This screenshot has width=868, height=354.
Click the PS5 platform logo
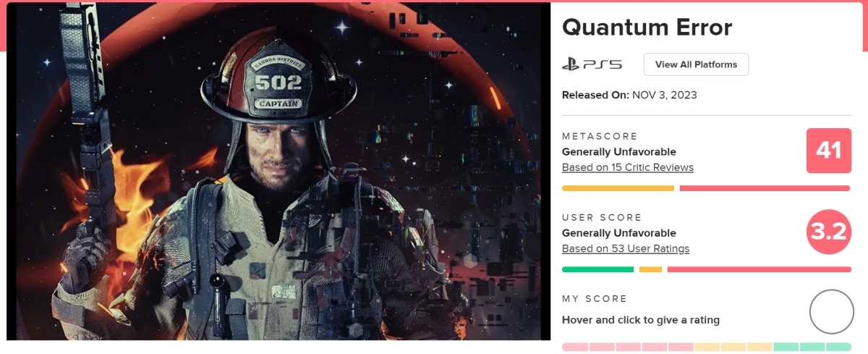point(592,64)
